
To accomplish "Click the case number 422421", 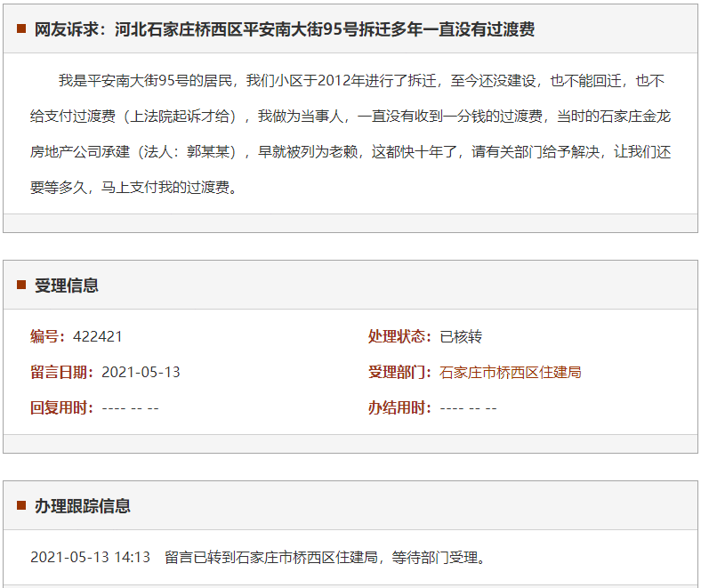I will [x=98, y=336].
